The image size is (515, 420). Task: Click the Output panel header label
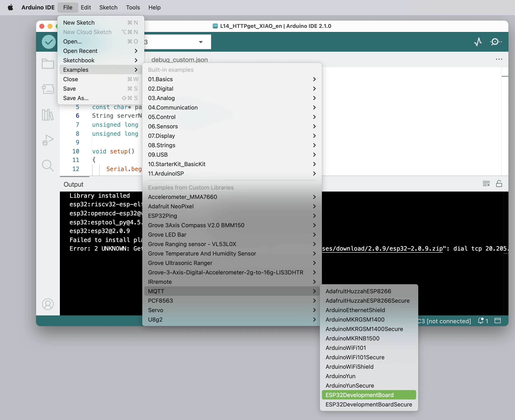(74, 184)
